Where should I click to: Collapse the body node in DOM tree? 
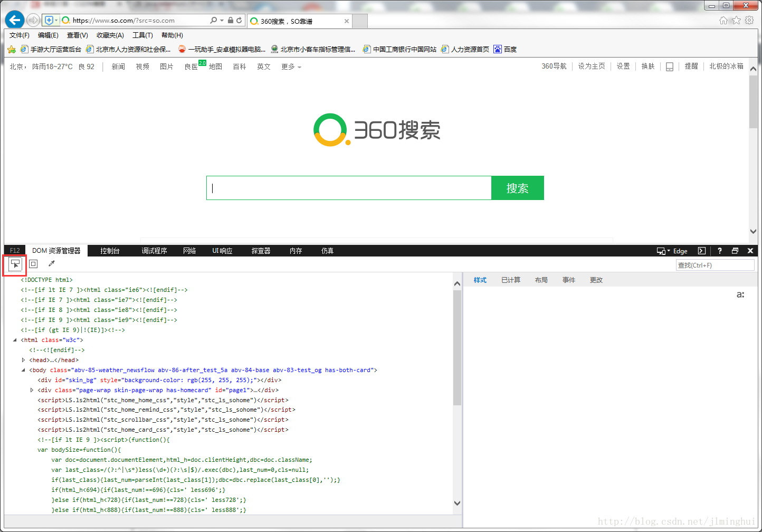(x=23, y=370)
